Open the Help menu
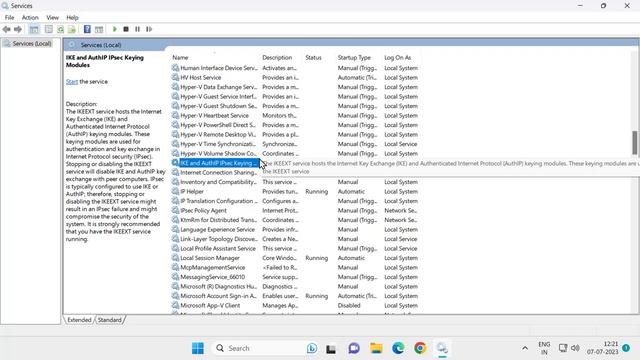This screenshot has width=640, height=360. coord(72,18)
